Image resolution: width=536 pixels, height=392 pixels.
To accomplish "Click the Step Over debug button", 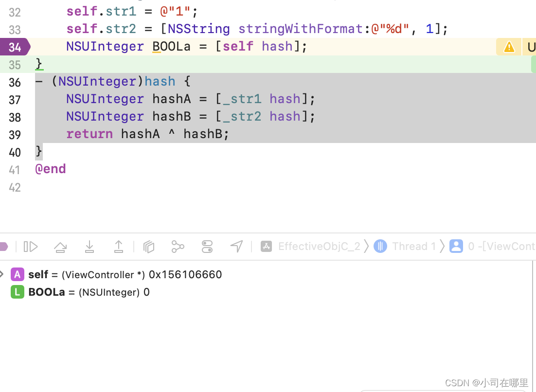I will click(x=60, y=247).
